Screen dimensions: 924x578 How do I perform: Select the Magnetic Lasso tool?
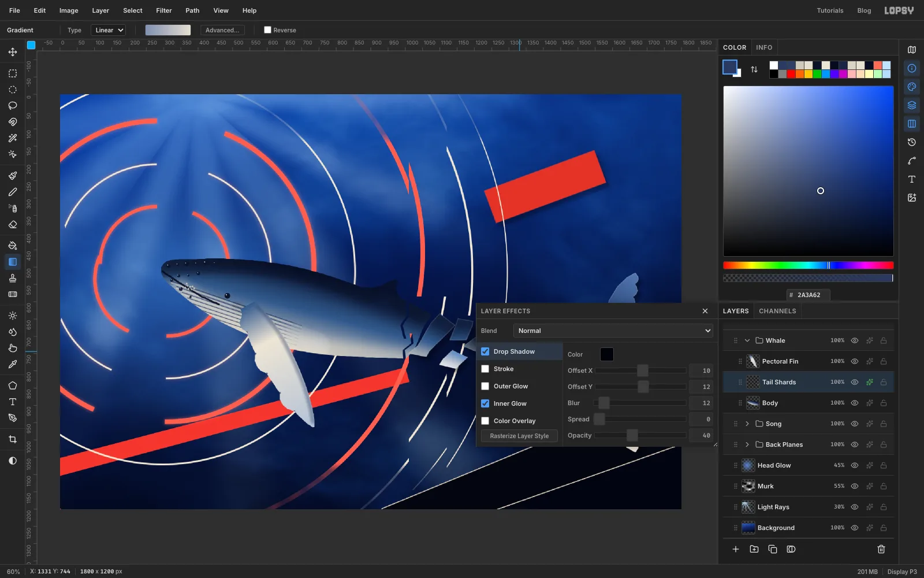pos(12,122)
